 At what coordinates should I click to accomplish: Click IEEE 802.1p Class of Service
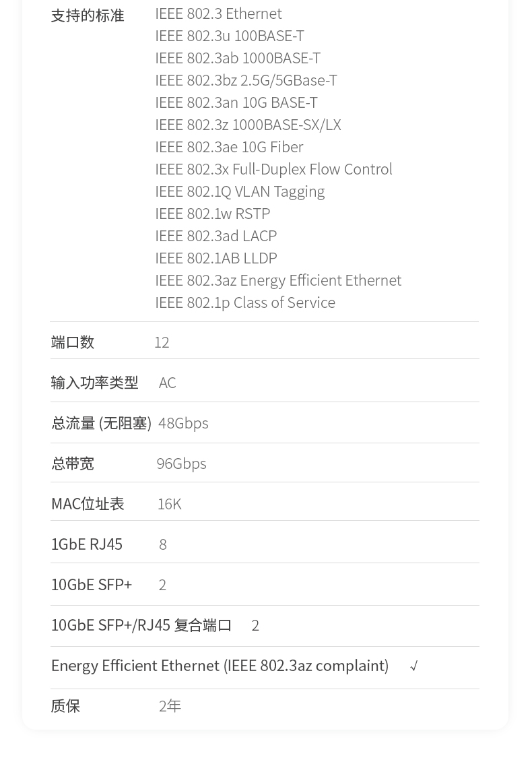tap(245, 303)
